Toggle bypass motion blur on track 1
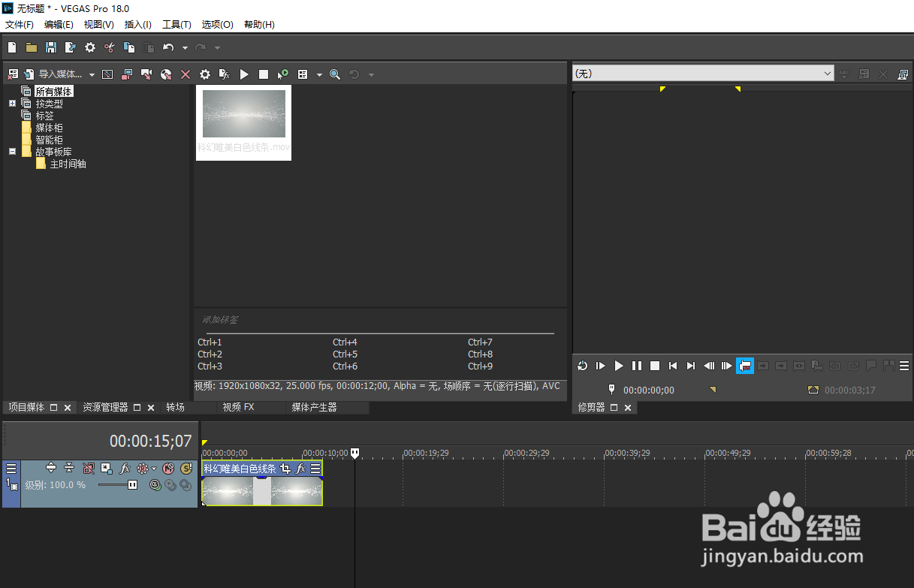This screenshot has width=914, height=588. pos(89,468)
